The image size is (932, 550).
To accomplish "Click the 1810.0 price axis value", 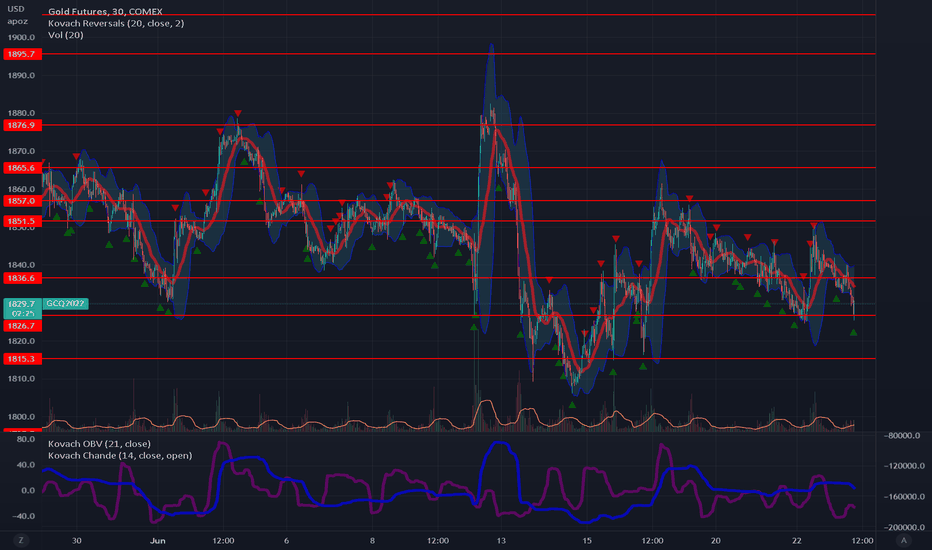I will point(21,379).
